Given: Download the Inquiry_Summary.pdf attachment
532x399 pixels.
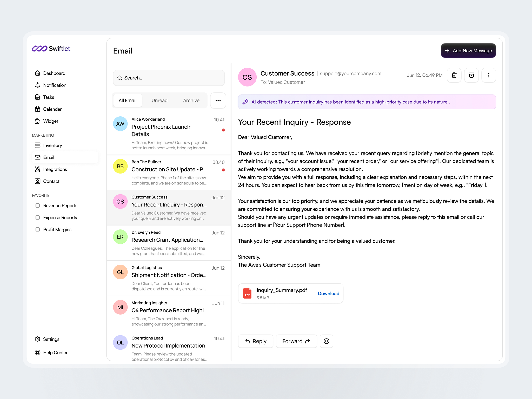Looking at the screenshot, I should (x=328, y=294).
